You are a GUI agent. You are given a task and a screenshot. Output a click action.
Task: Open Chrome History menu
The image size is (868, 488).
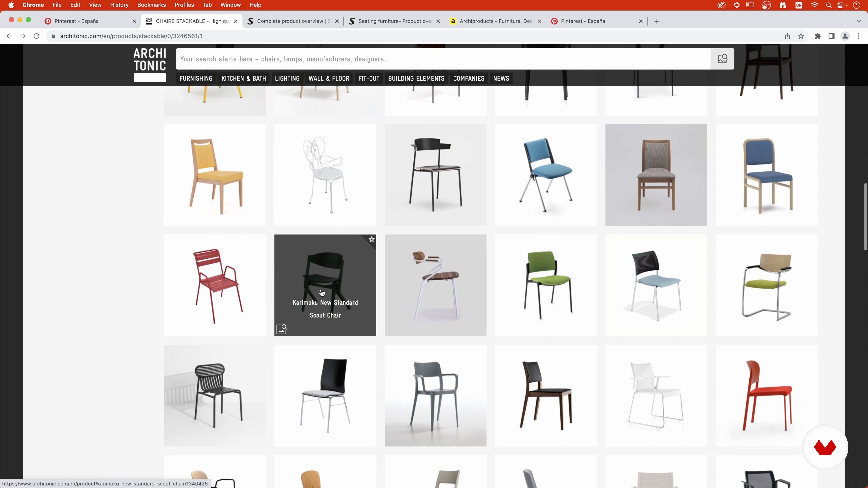(x=119, y=5)
